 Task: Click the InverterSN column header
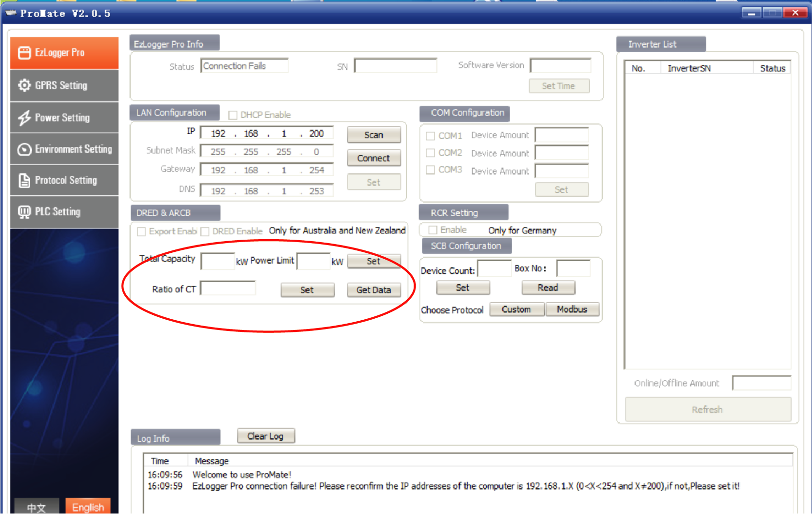707,68
